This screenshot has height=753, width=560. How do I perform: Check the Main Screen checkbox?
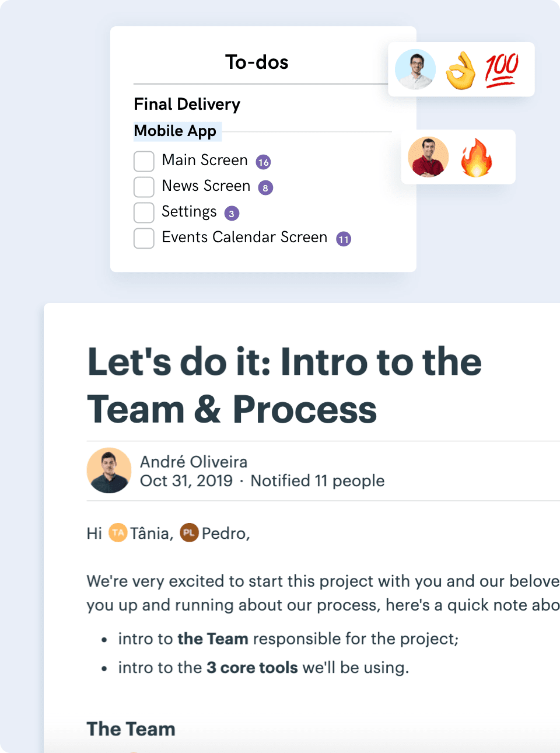(x=144, y=161)
